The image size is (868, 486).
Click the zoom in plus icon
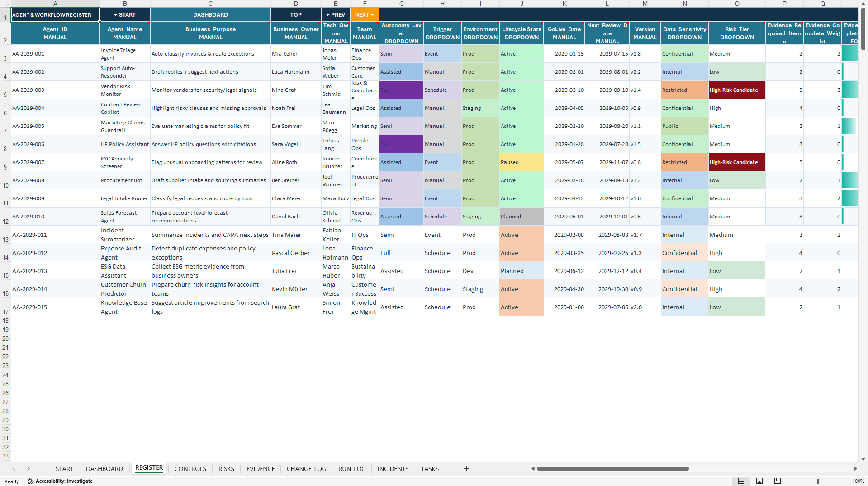point(844,481)
